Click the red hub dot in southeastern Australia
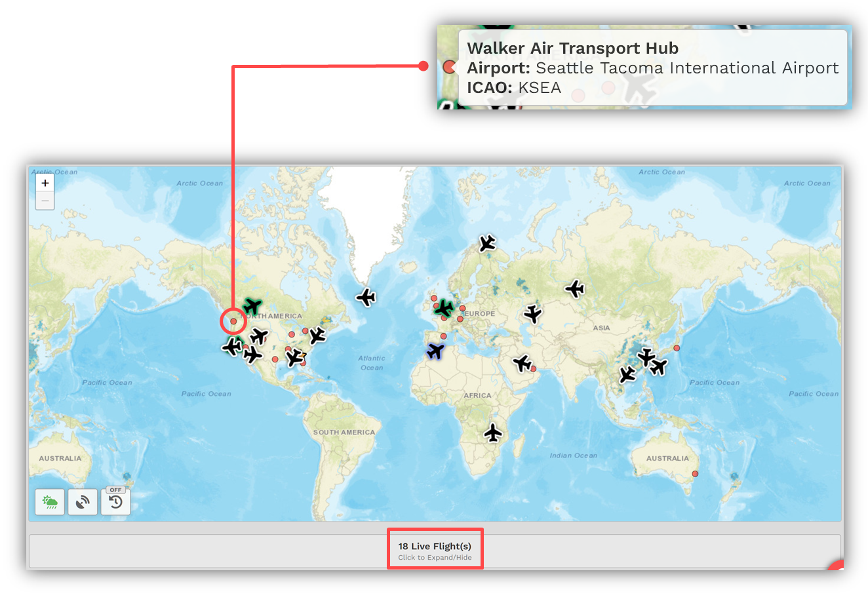 click(x=695, y=474)
